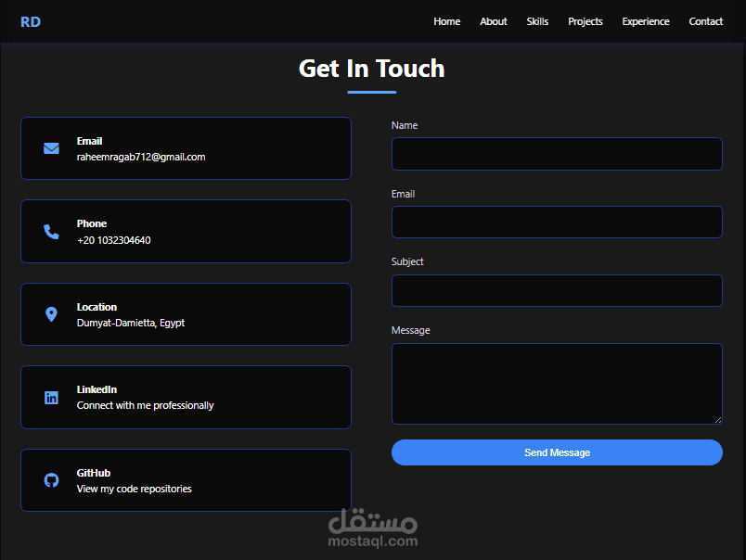The height and width of the screenshot is (560, 746).
Task: Click the location pin icon
Action: (51, 314)
